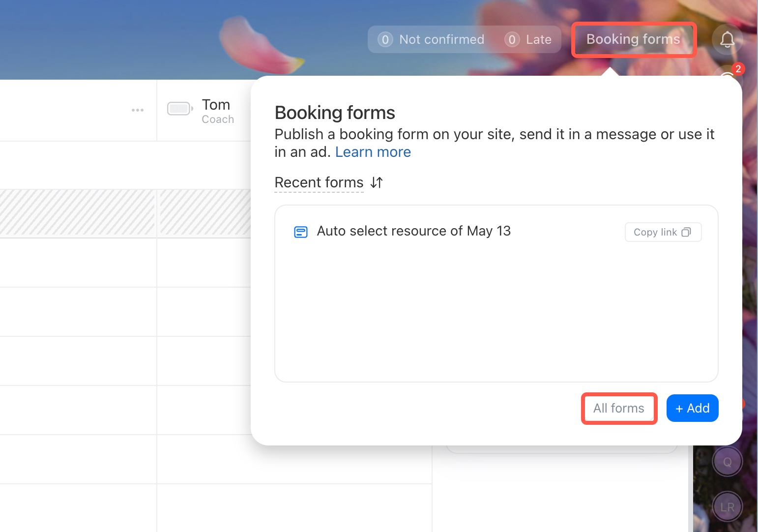Click the Q avatar circle
Image resolution: width=758 pixels, height=532 pixels.
[x=727, y=462]
